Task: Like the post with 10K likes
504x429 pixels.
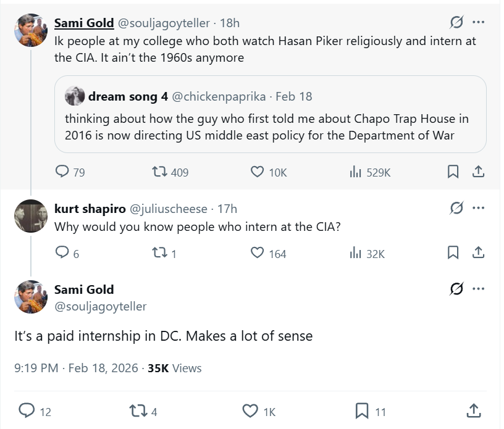Action: coord(258,172)
